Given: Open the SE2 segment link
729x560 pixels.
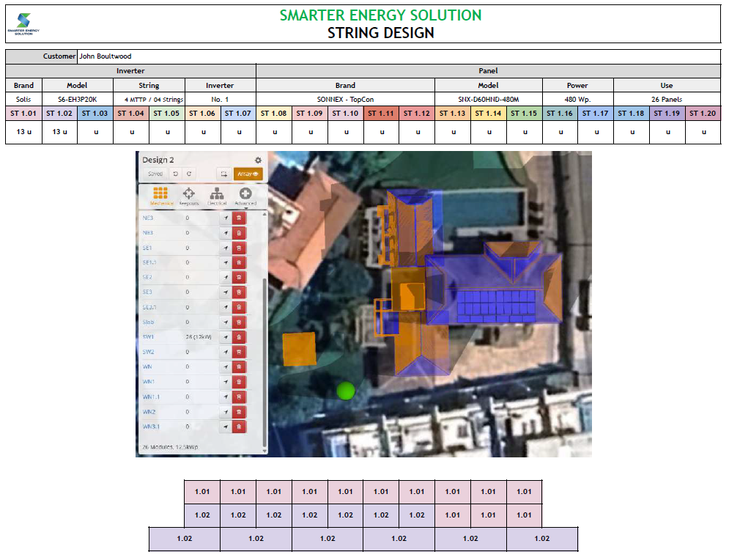Looking at the screenshot, I should [x=147, y=277].
